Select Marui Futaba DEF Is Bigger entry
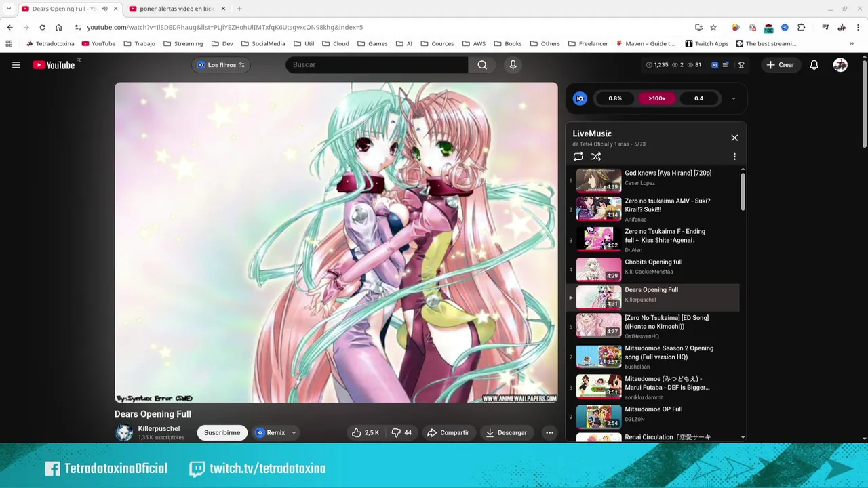868x488 pixels. (x=652, y=387)
